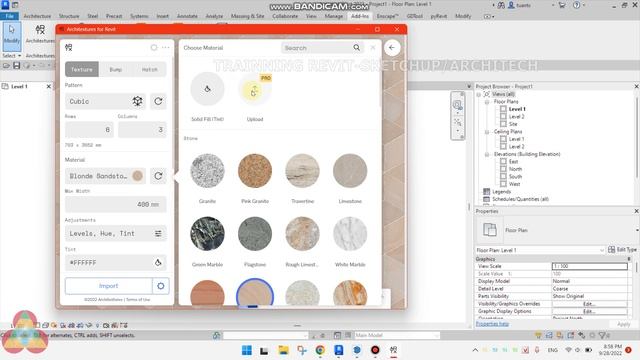Switch to the Hatch tab
The width and height of the screenshot is (640, 360).
click(x=149, y=69)
